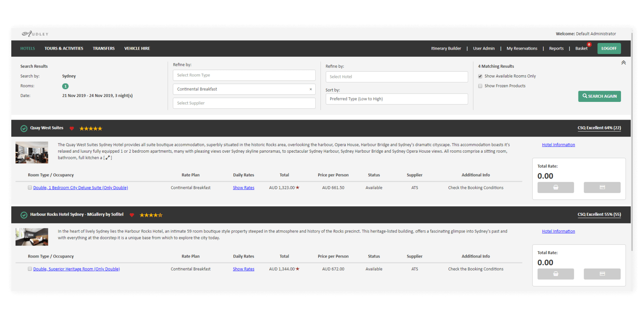This screenshot has height=320, width=644.
Task: Click the Quay West Suites star rating
Action: point(91,129)
